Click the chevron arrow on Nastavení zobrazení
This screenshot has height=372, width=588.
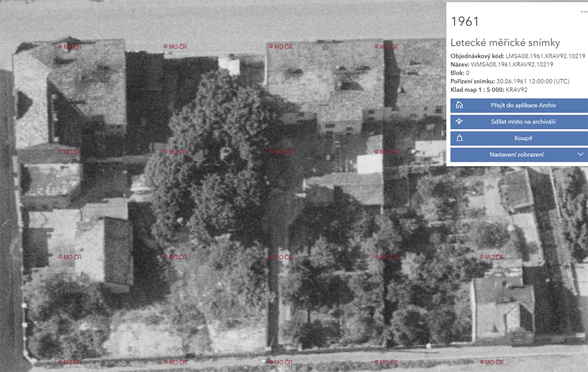point(580,155)
